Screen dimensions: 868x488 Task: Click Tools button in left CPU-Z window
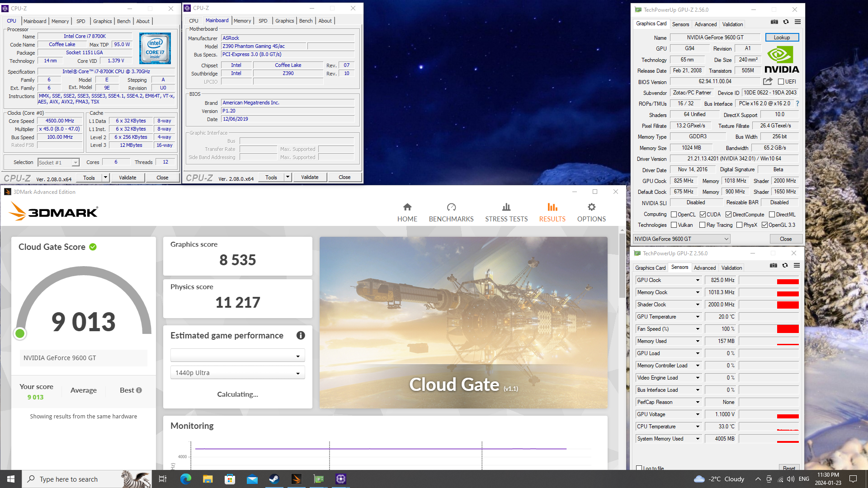(x=89, y=178)
